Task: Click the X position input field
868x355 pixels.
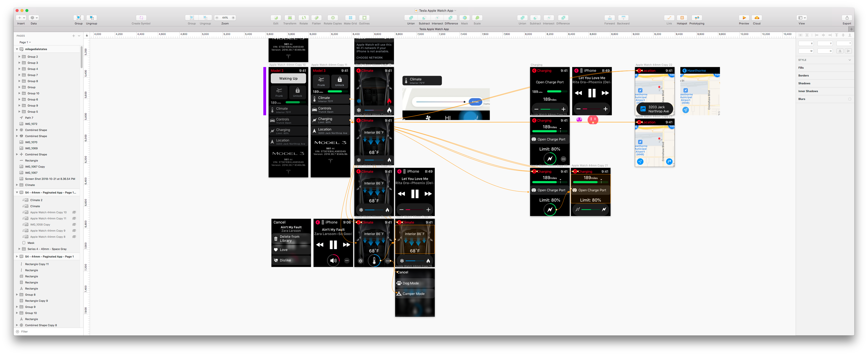Action: 806,43
